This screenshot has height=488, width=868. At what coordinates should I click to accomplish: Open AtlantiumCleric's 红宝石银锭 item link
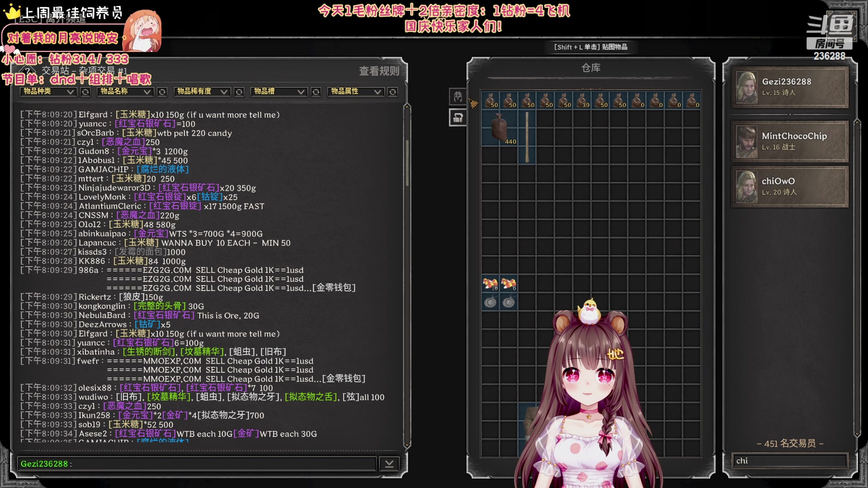[x=175, y=206]
